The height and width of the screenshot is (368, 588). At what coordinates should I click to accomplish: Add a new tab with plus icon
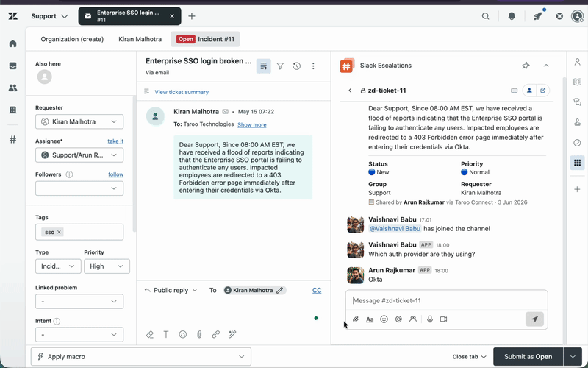(192, 16)
